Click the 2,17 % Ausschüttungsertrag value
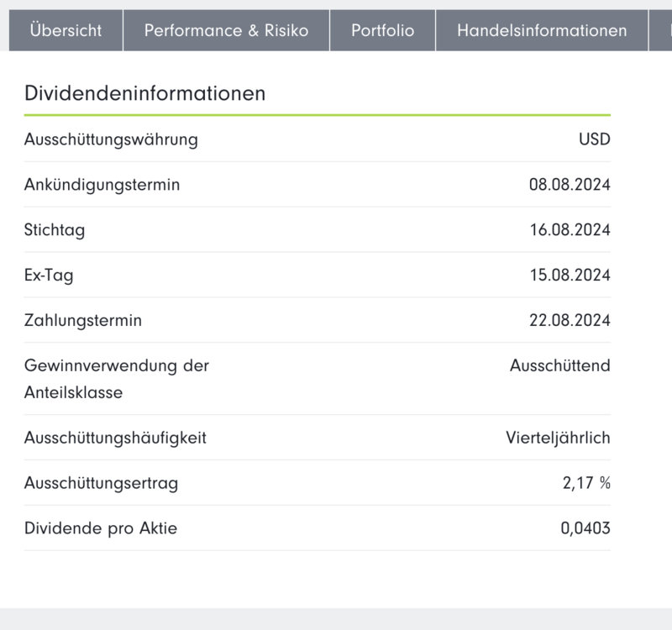Image resolution: width=672 pixels, height=630 pixels. click(x=585, y=484)
